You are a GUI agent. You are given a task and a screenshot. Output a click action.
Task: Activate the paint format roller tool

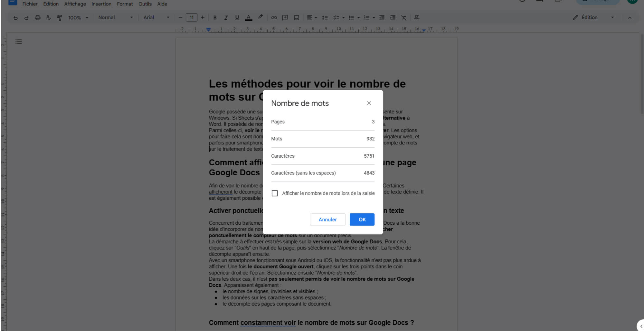click(59, 18)
